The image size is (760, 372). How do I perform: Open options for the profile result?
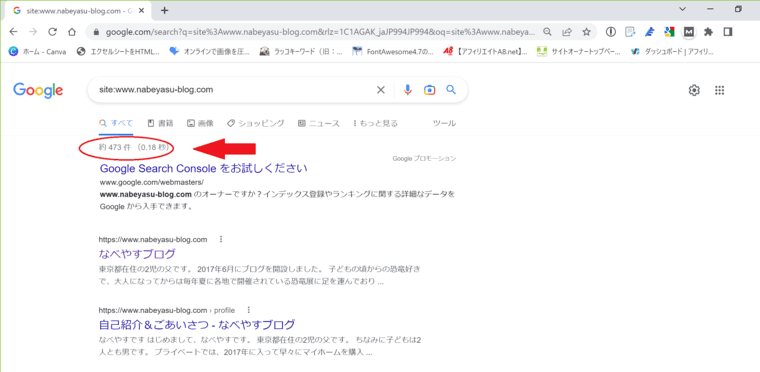pyautogui.click(x=249, y=310)
